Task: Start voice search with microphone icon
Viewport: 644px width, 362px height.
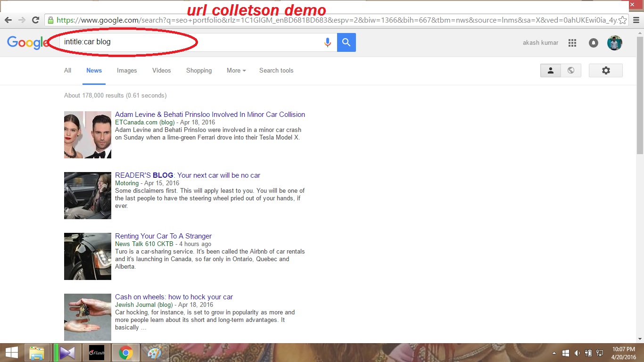Action: tap(328, 42)
